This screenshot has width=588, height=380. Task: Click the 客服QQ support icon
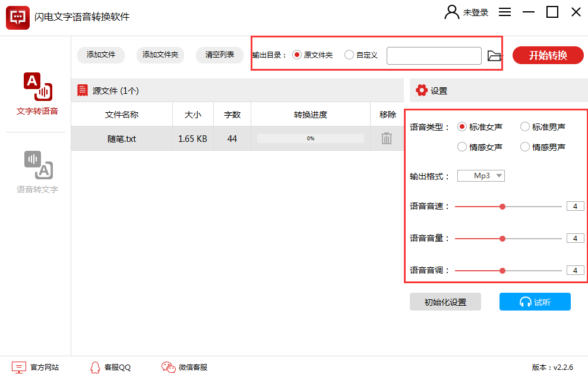tap(95, 368)
